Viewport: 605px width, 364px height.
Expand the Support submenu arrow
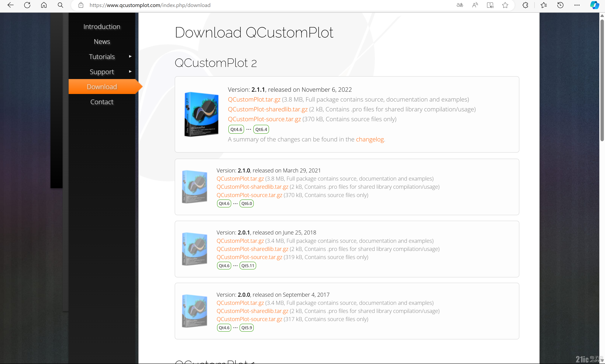point(130,71)
